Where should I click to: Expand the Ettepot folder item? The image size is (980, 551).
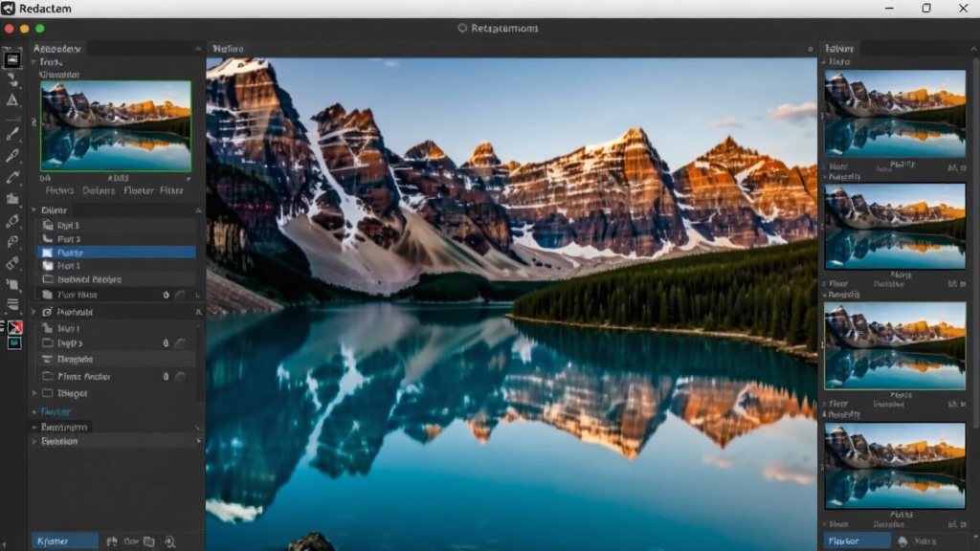click(x=34, y=393)
